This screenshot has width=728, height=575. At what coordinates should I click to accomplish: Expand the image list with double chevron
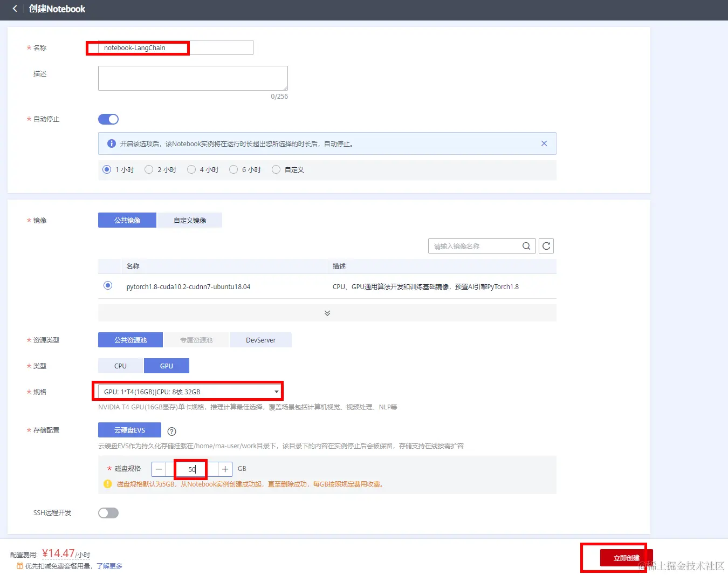click(327, 313)
